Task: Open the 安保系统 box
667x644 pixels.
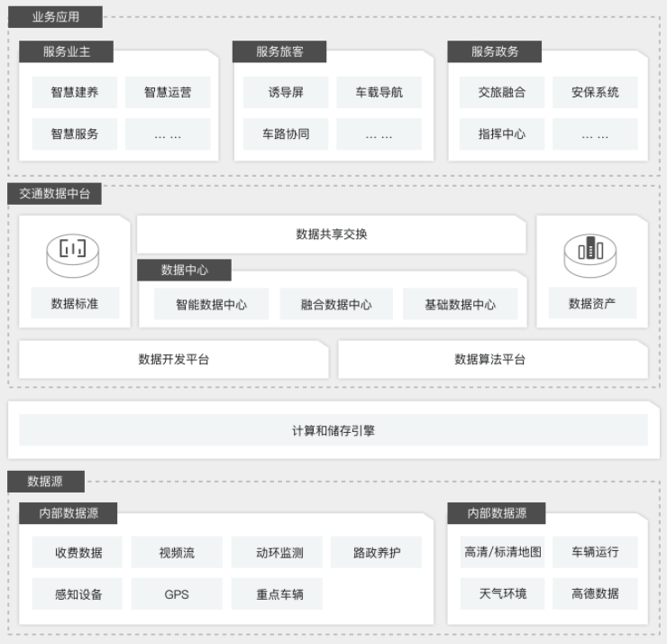Action: pyautogui.click(x=595, y=92)
